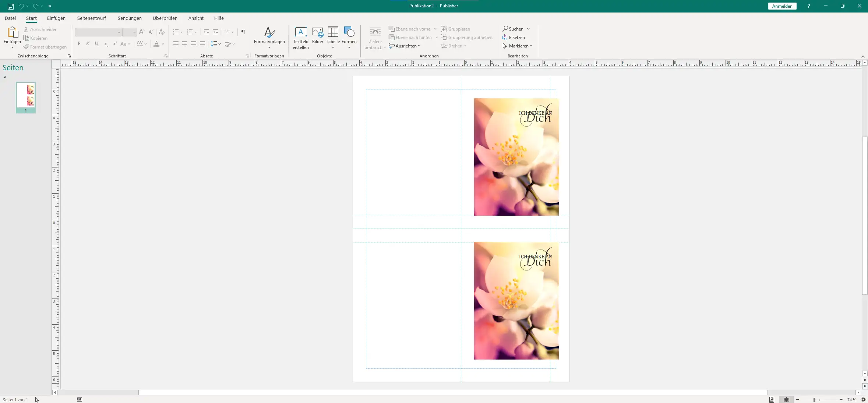The image size is (868, 403).
Task: Click the Tabelle icon
Action: pos(333,32)
